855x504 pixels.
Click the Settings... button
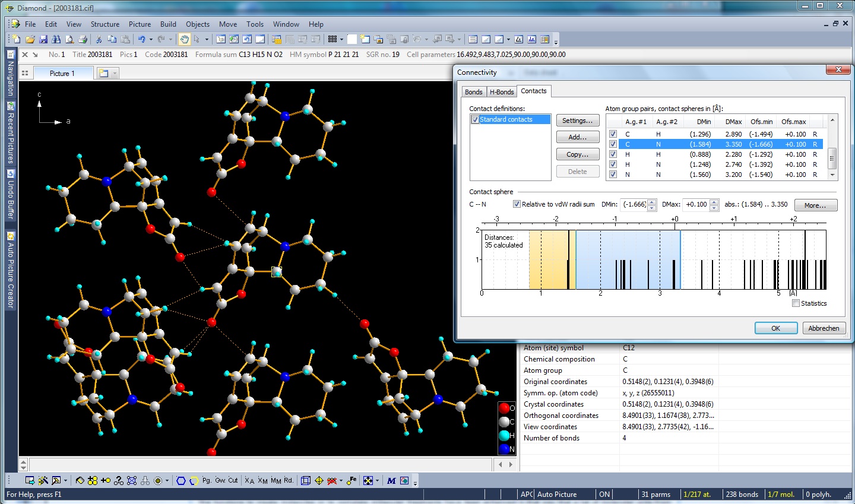click(577, 121)
